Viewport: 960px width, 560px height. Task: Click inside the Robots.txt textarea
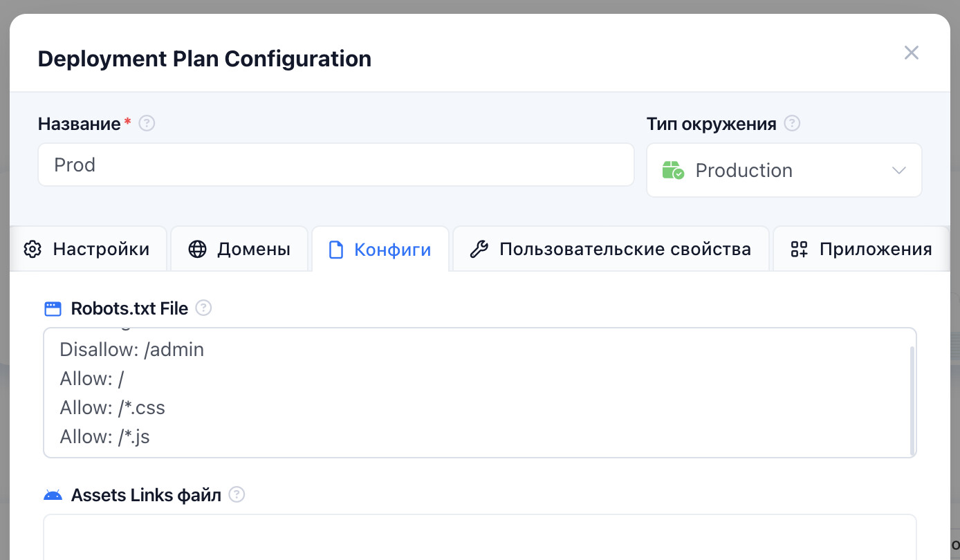click(480, 393)
